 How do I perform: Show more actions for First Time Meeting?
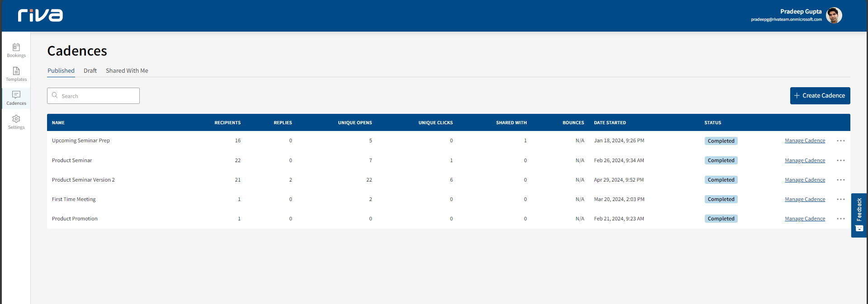pos(840,199)
